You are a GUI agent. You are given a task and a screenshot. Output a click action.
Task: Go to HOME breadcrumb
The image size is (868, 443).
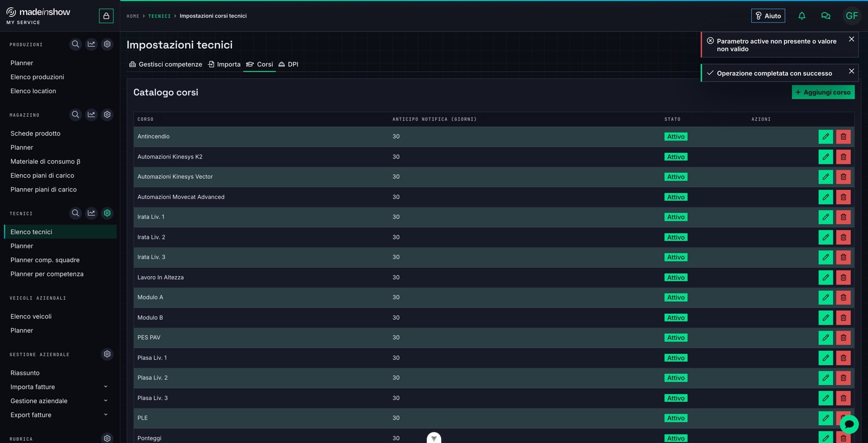click(133, 16)
